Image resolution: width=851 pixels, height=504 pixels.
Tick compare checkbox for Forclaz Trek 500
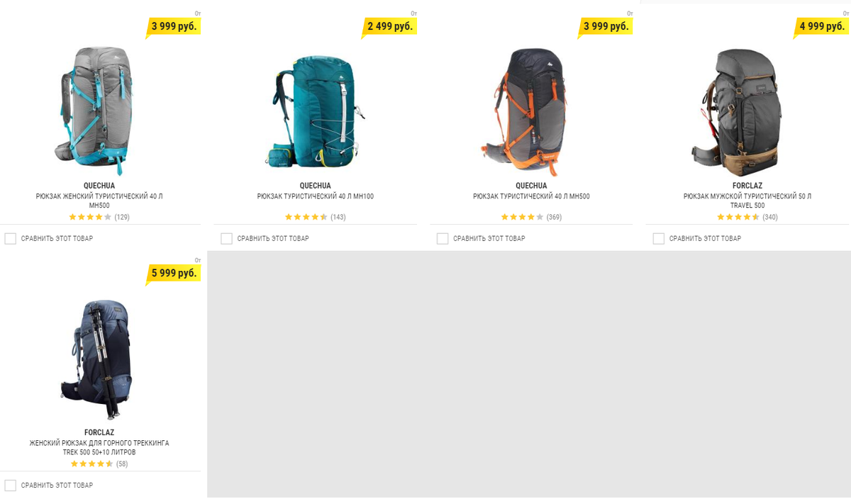pos(11,485)
